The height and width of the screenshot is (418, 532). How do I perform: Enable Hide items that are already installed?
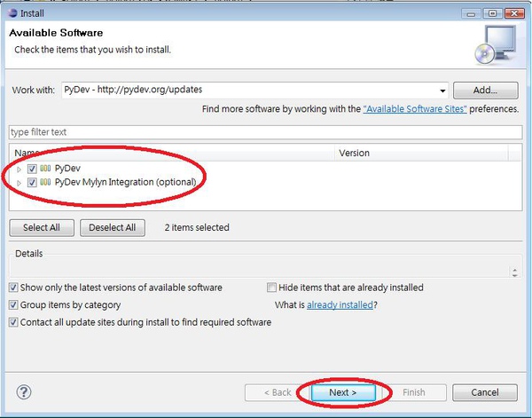271,288
